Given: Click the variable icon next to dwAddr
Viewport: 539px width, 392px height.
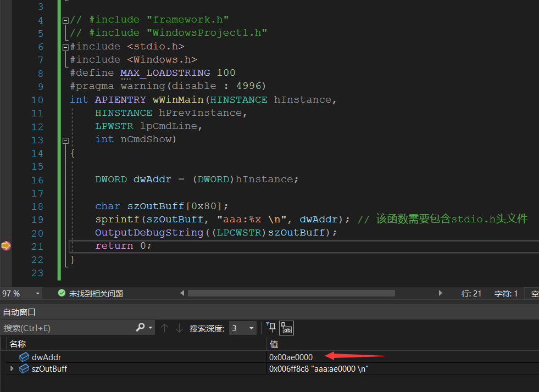Looking at the screenshot, I should click(24, 357).
